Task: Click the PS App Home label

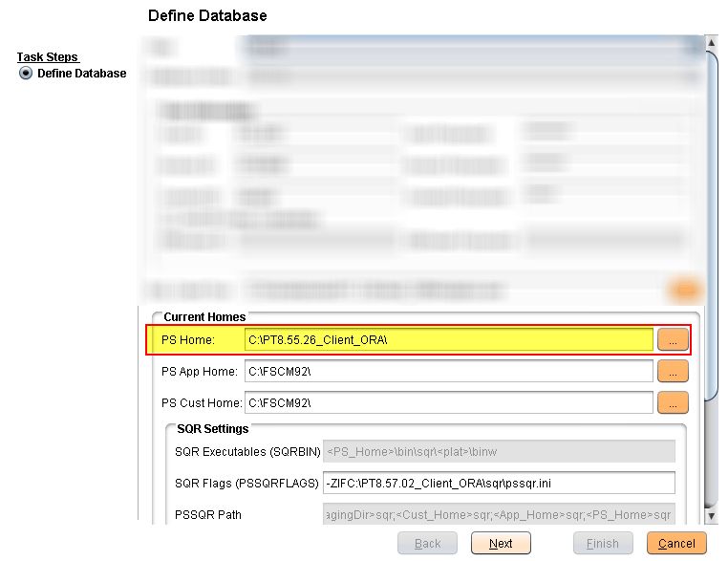Action: click(199, 372)
